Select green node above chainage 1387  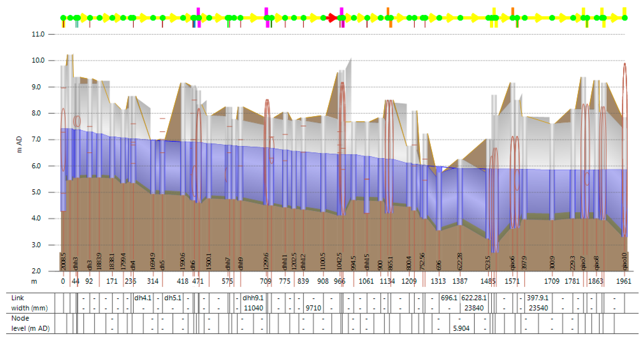tap(460, 18)
